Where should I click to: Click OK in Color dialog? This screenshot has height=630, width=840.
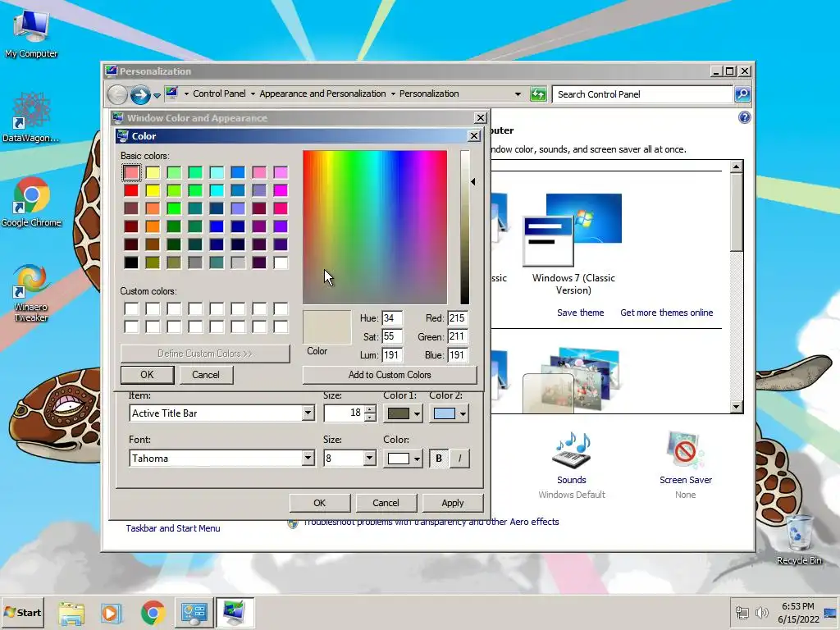[x=148, y=375]
